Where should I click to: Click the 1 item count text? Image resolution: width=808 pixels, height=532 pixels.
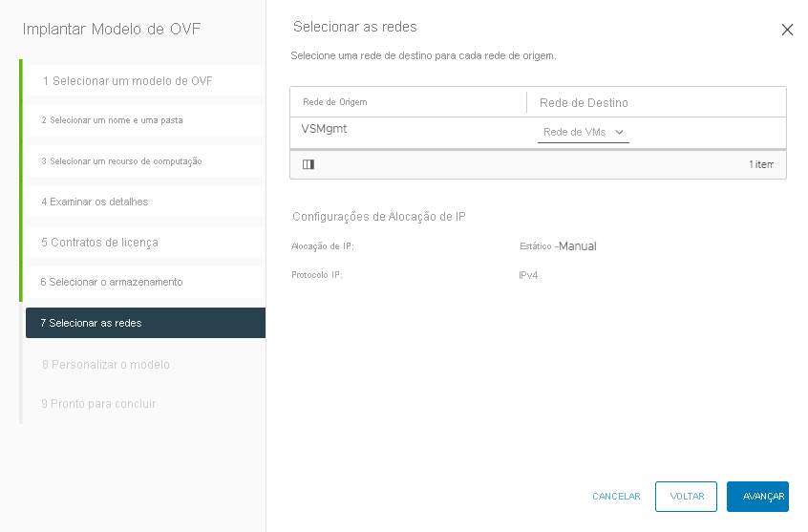click(x=761, y=164)
